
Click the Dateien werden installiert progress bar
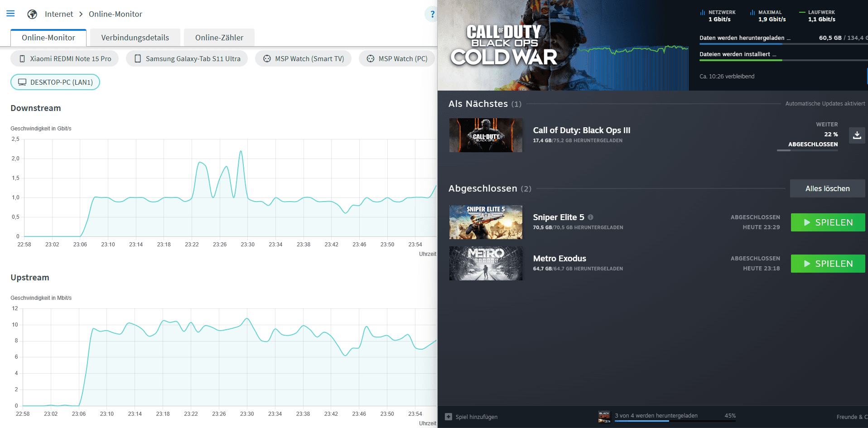(x=784, y=60)
